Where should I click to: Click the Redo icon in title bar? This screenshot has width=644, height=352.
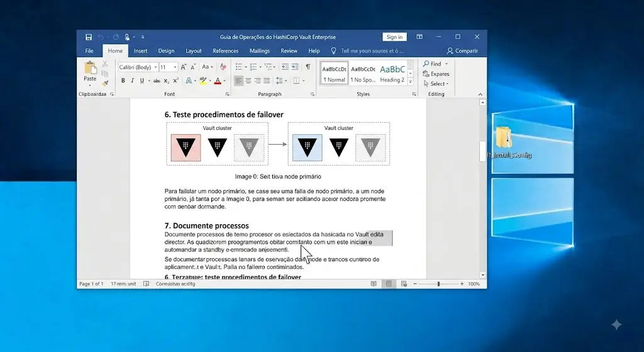pyautogui.click(x=116, y=37)
